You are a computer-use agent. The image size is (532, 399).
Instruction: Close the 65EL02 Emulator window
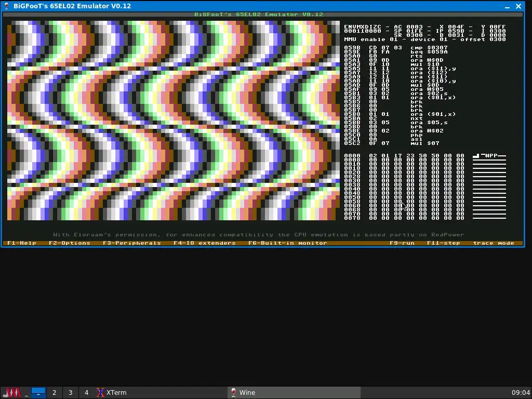pos(518,6)
